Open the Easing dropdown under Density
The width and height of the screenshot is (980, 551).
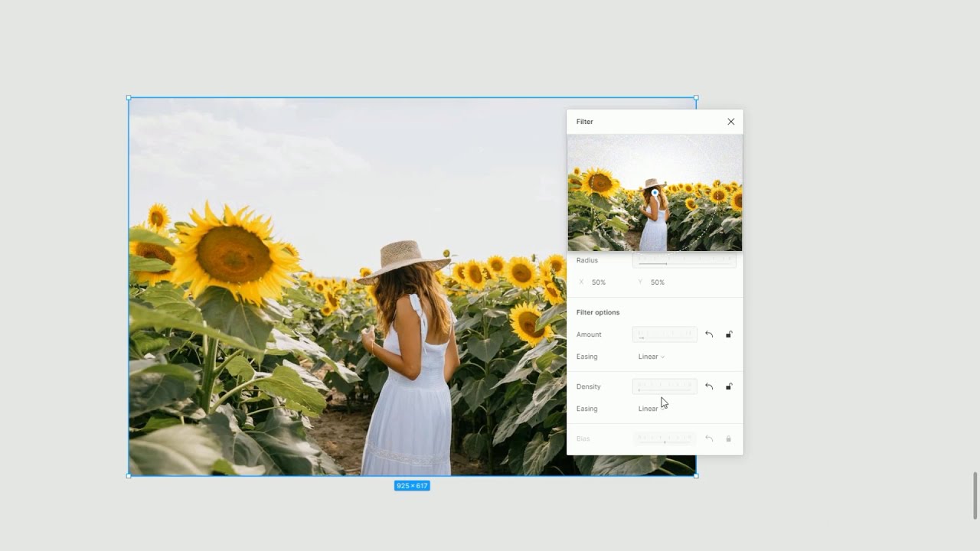pos(652,409)
